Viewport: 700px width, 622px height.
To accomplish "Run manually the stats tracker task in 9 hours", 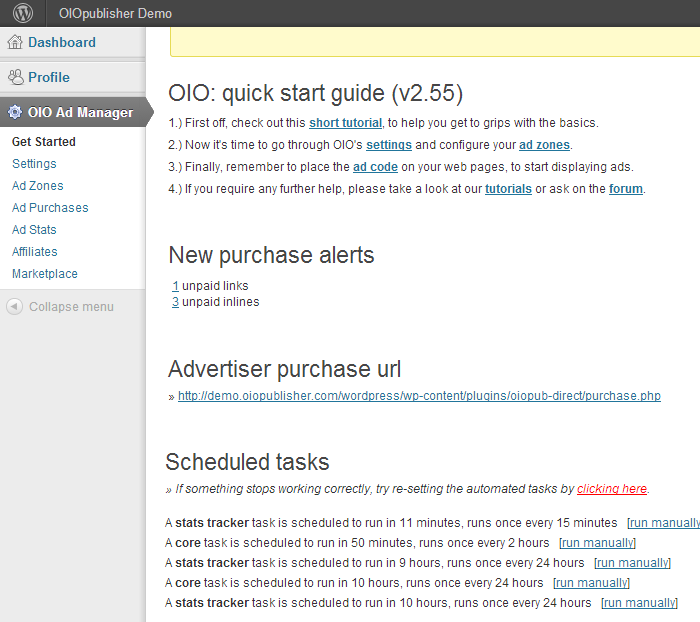I will (x=633, y=563).
